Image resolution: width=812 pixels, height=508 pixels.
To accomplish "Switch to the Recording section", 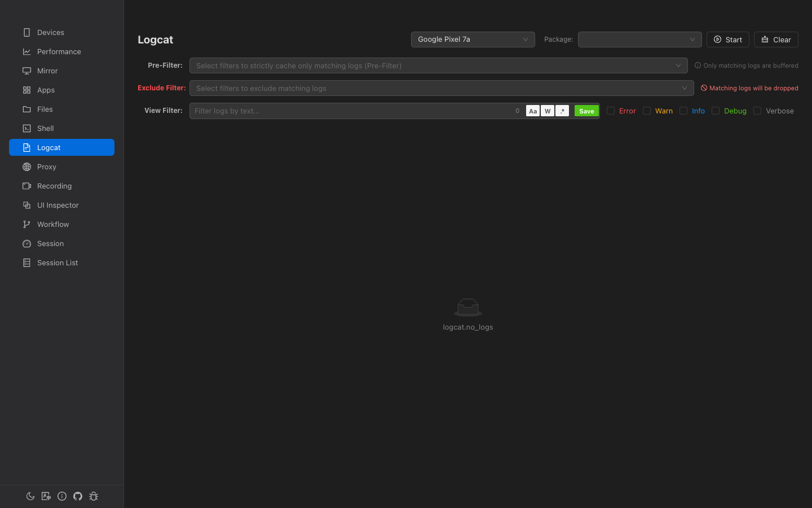I will (54, 186).
